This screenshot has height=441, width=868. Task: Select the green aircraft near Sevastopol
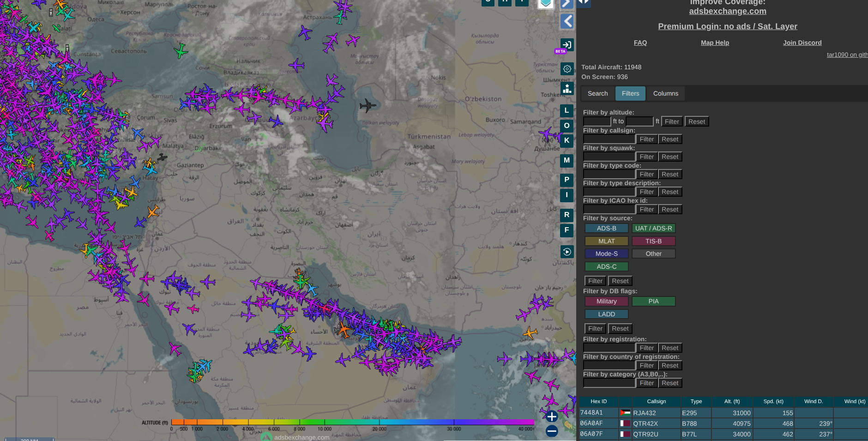coord(181,50)
